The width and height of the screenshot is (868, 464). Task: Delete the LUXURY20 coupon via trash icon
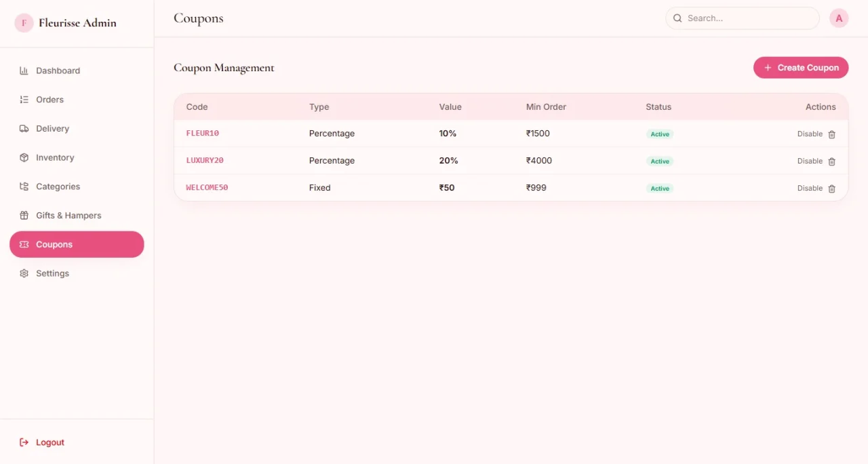click(832, 161)
